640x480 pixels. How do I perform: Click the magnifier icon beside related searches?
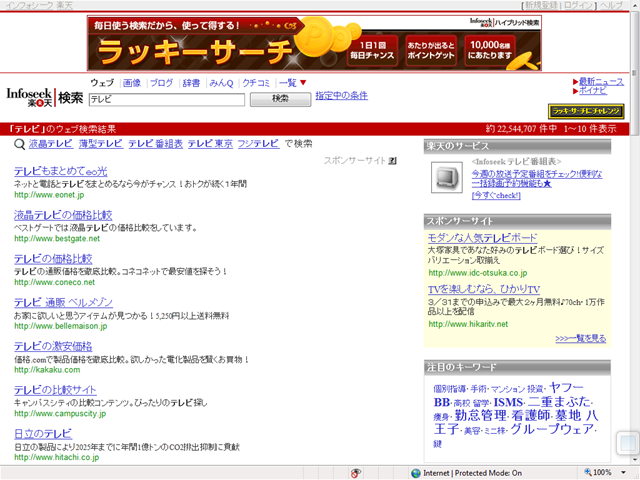point(19,144)
